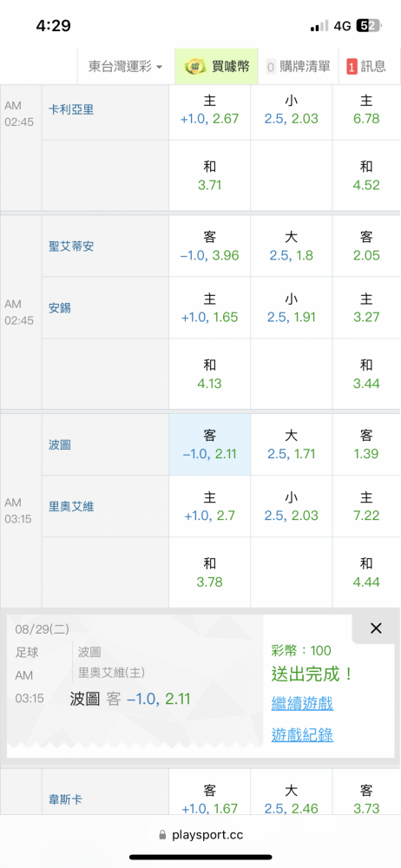The width and height of the screenshot is (401, 868).
Task: Open team page for 安錫
Action: pos(60,308)
